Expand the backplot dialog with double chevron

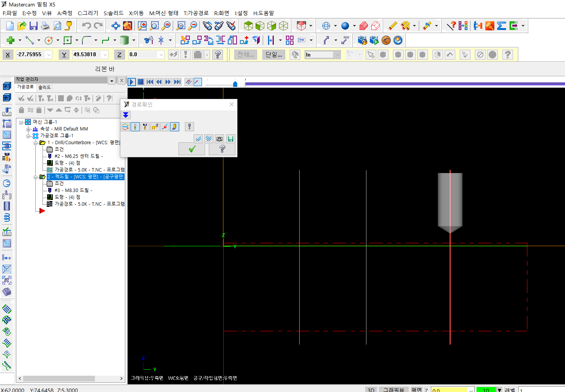[126, 115]
